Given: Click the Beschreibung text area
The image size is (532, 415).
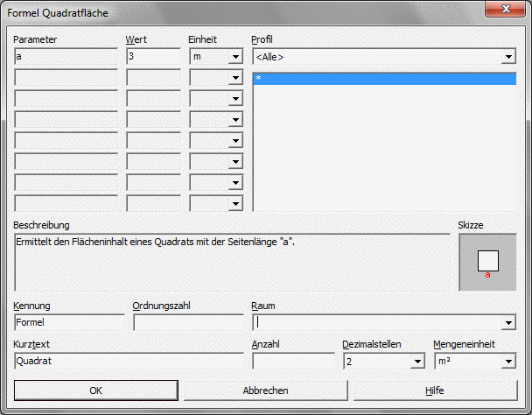Looking at the screenshot, I should click(232, 262).
